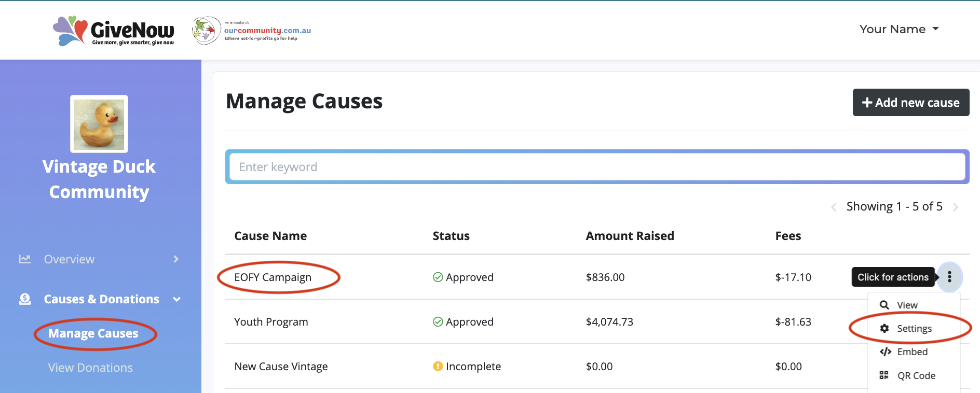Click the Vintage Duck profile picture
Image resolution: width=980 pixels, height=393 pixels.
tap(99, 124)
